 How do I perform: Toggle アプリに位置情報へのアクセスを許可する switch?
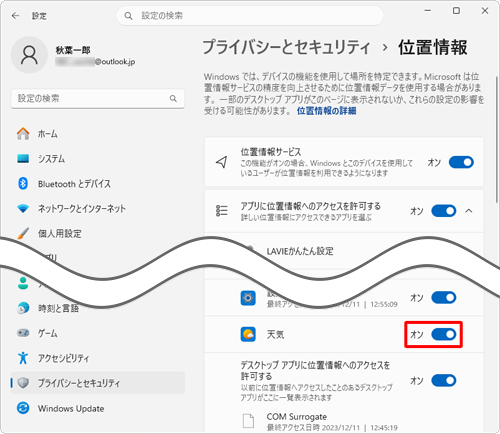(444, 211)
